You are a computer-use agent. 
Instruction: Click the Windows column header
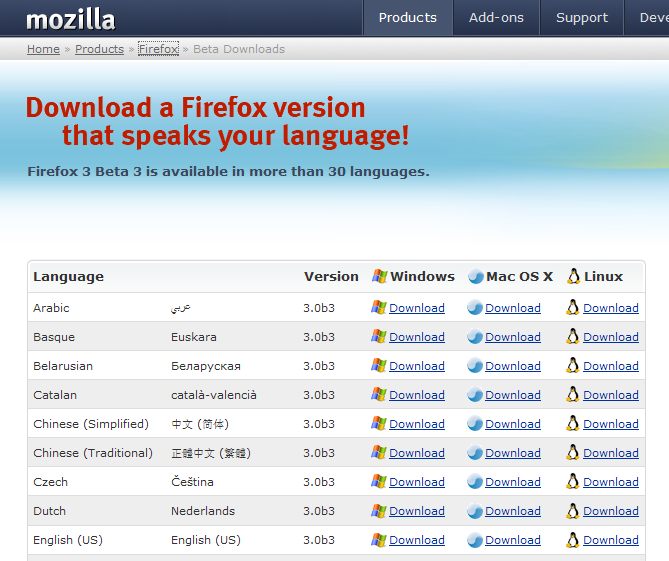pos(413,276)
